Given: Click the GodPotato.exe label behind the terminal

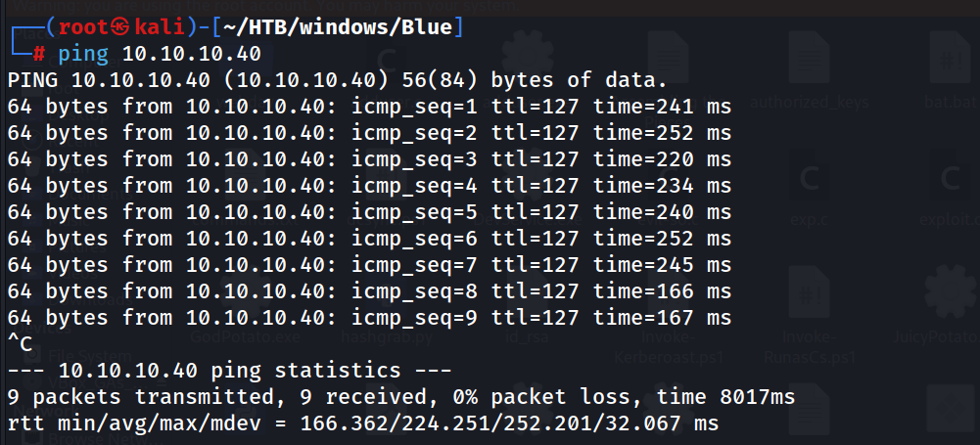Looking at the screenshot, I should [x=246, y=337].
